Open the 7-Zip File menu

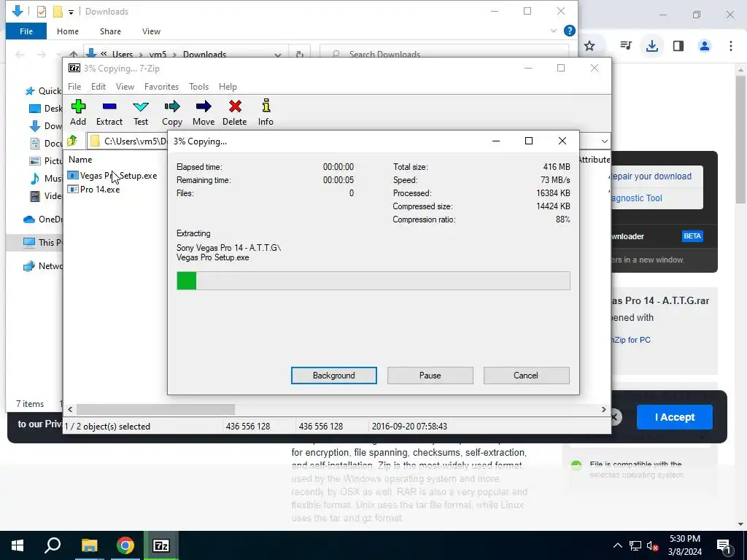(74, 87)
